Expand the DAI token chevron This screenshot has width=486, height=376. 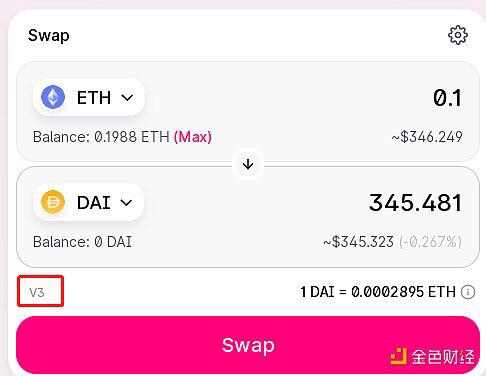pyautogui.click(x=126, y=202)
